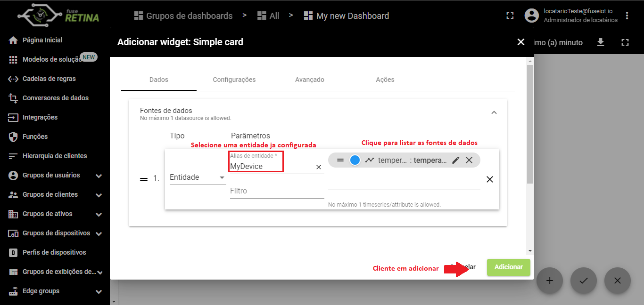Click the checkmark apply changes button
This screenshot has height=305, width=644.
pos(584,281)
